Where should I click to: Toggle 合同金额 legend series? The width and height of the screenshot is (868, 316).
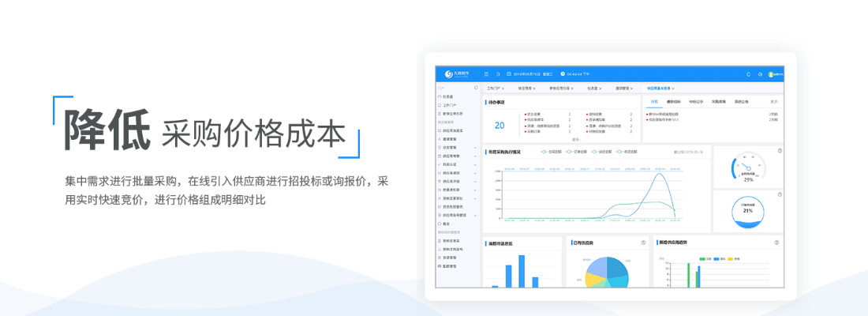(x=552, y=152)
